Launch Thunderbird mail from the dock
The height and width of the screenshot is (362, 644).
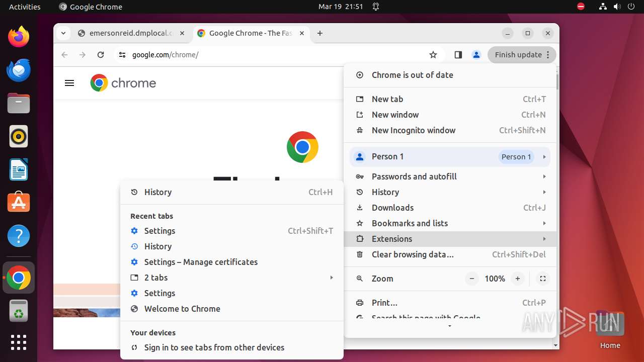click(19, 70)
